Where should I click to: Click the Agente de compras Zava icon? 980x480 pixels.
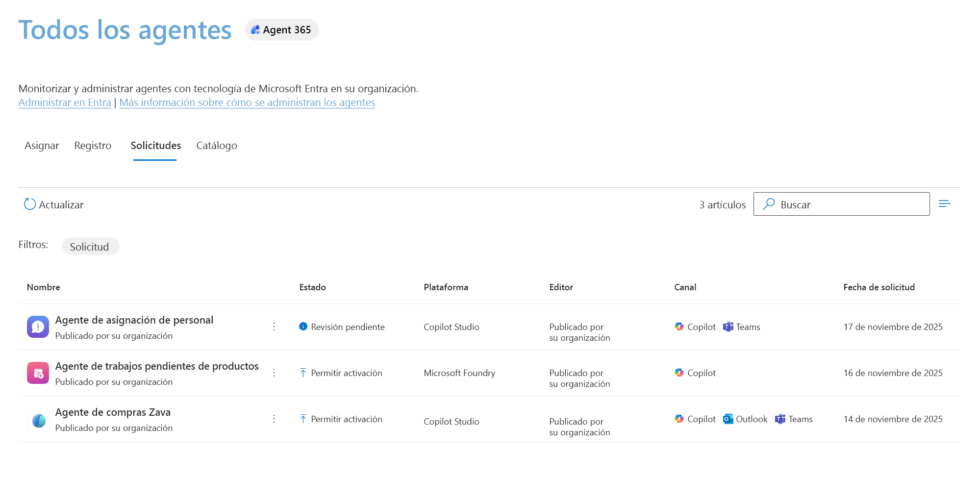tap(39, 421)
